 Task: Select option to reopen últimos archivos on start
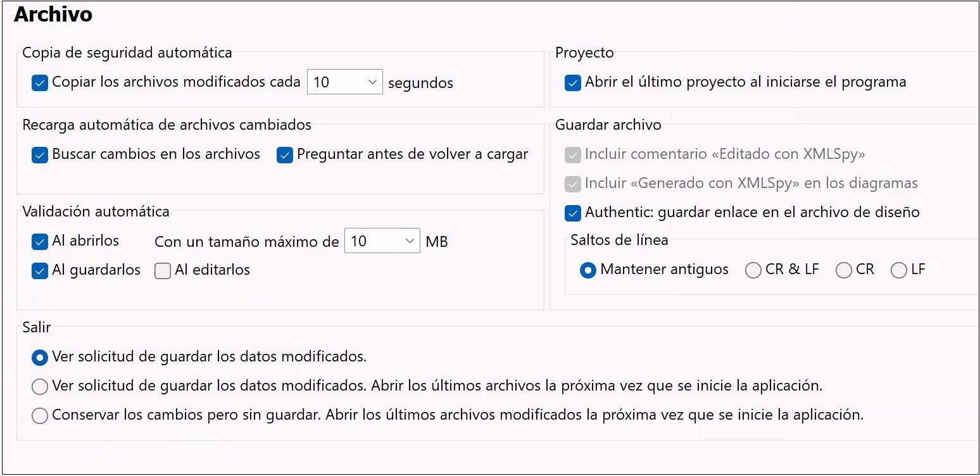pyautogui.click(x=40, y=386)
